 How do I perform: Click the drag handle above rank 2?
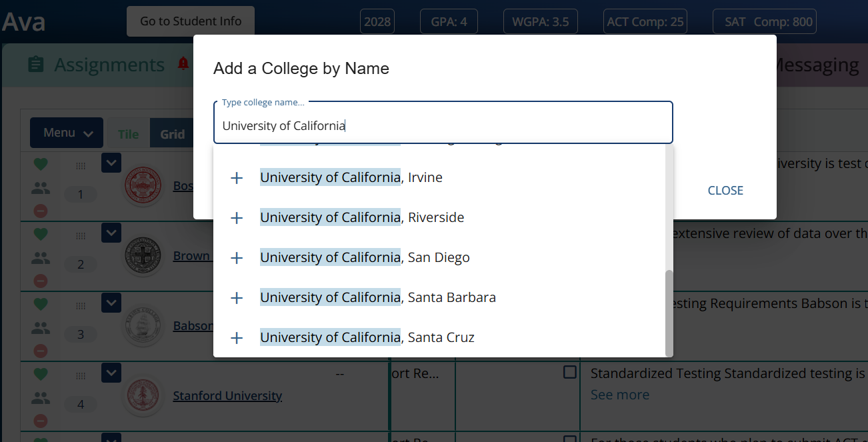click(81, 236)
